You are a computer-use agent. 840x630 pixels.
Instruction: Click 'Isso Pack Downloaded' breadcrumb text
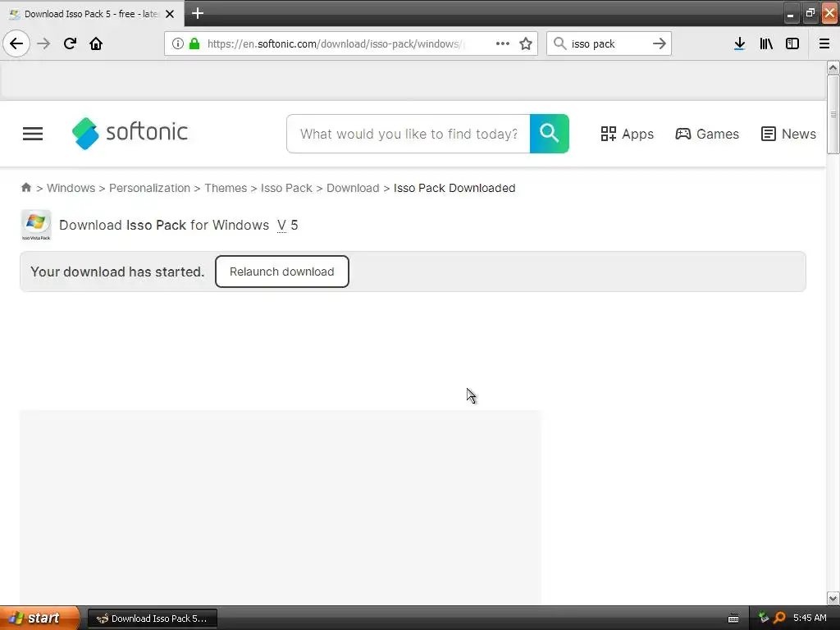[454, 188]
